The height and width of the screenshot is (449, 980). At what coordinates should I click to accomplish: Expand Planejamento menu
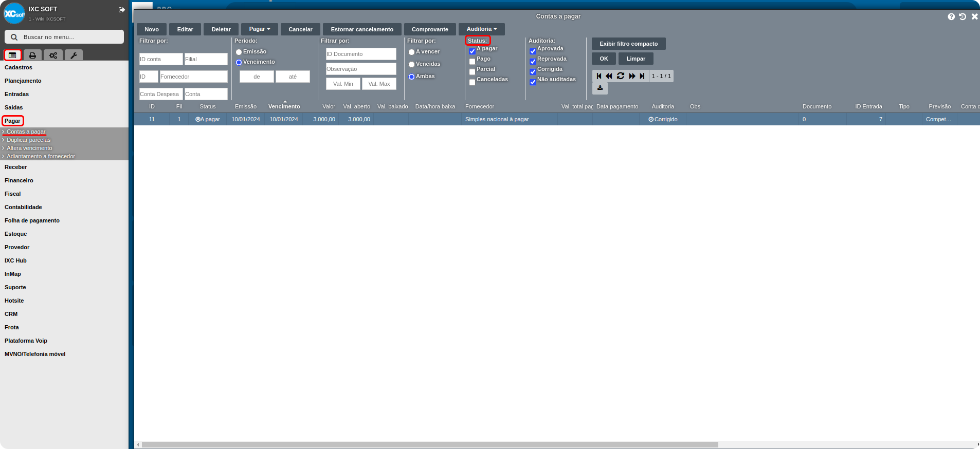(x=23, y=81)
